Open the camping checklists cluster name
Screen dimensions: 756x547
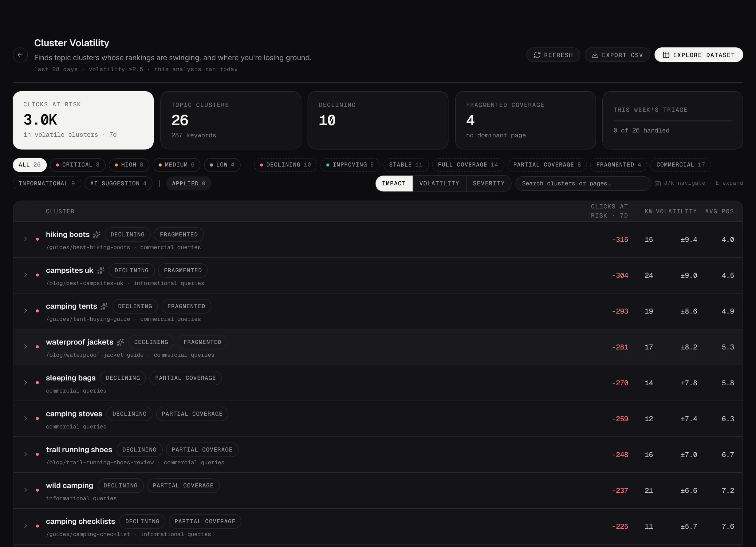[x=80, y=521]
